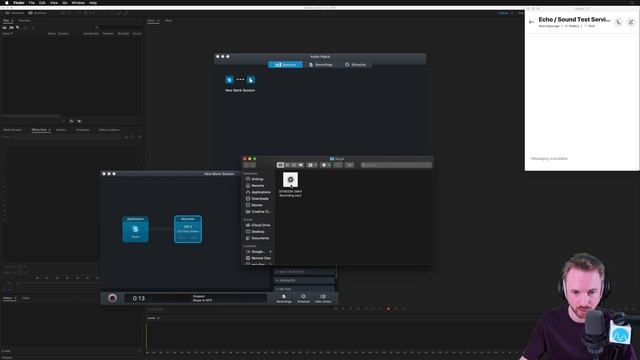This screenshot has height=360, width=640.
Task: Click the Finder edit tags button
Action: (x=350, y=165)
